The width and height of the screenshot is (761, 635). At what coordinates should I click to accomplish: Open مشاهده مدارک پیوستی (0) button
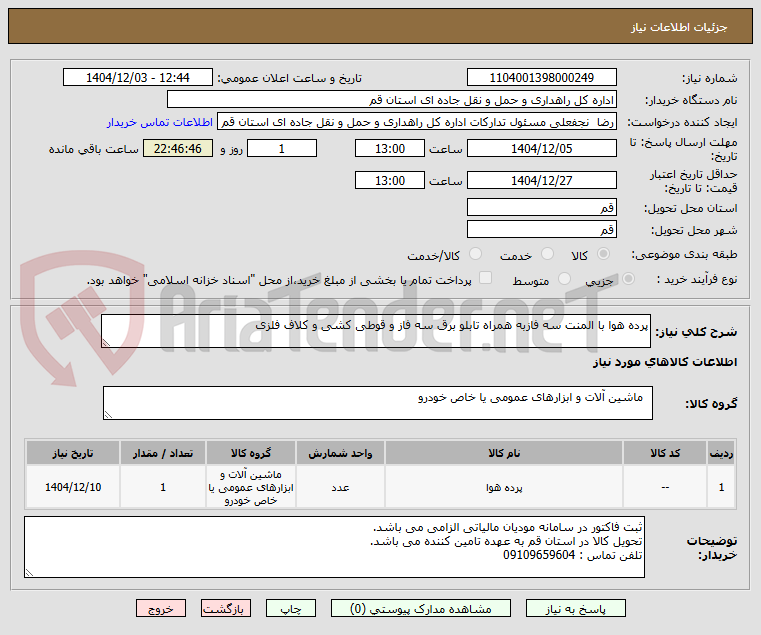click(421, 608)
